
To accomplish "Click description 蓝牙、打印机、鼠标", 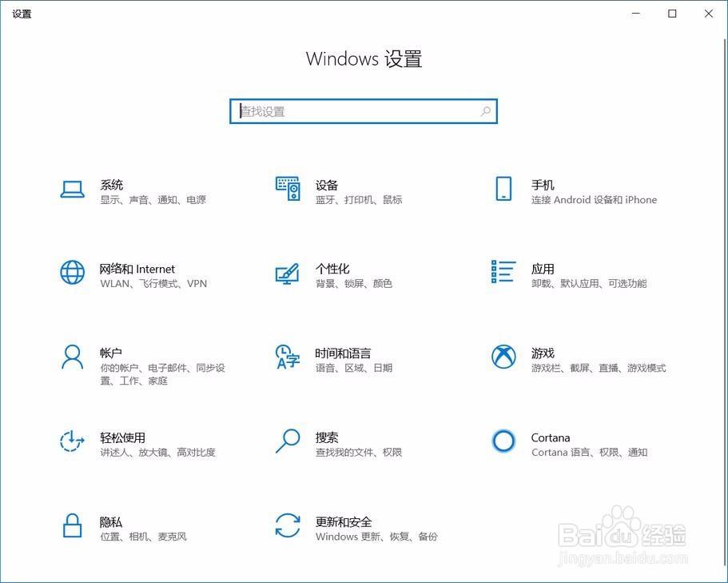I will click(359, 200).
